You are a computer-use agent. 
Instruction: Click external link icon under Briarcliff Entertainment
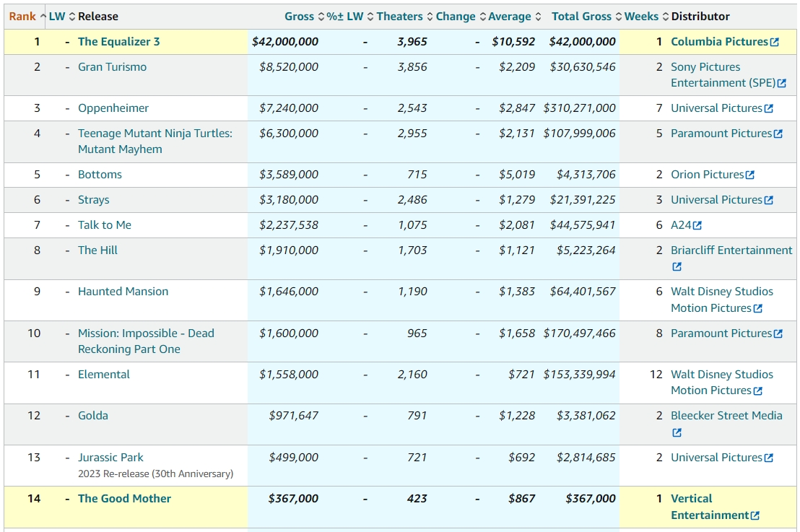(677, 267)
